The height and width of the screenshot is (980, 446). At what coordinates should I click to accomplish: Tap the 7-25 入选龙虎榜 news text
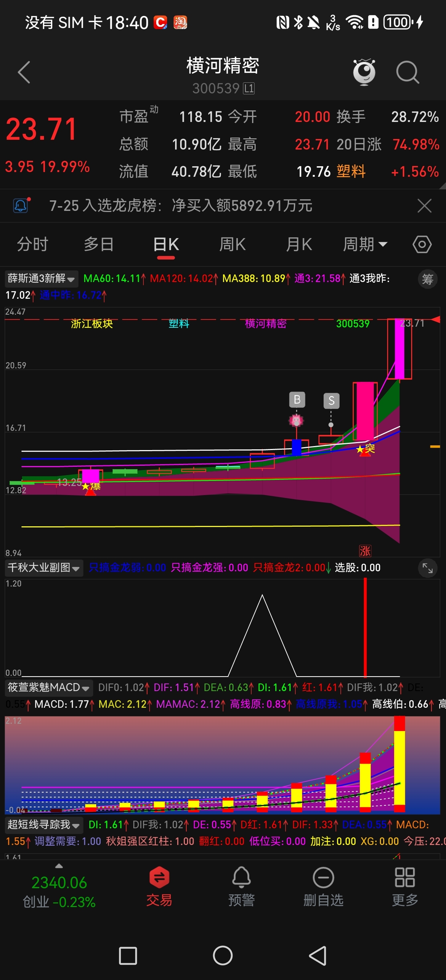pos(181,206)
